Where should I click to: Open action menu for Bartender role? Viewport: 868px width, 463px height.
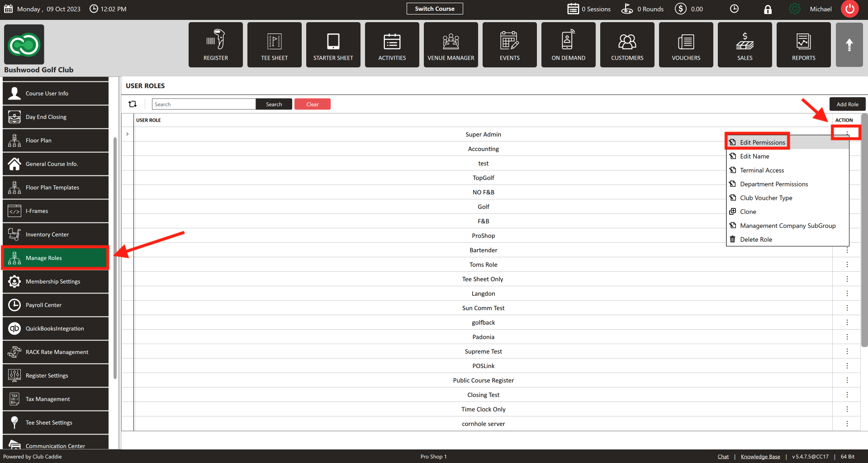click(847, 250)
